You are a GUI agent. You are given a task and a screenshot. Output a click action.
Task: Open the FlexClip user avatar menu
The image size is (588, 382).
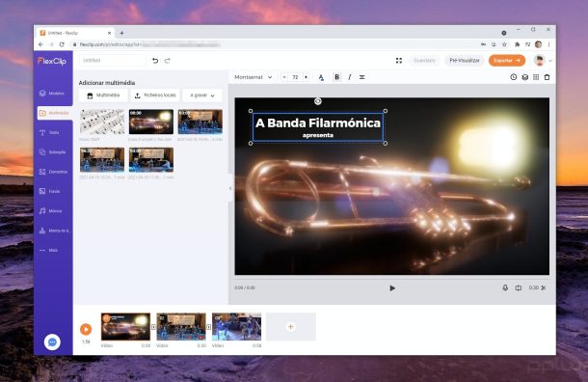(540, 61)
